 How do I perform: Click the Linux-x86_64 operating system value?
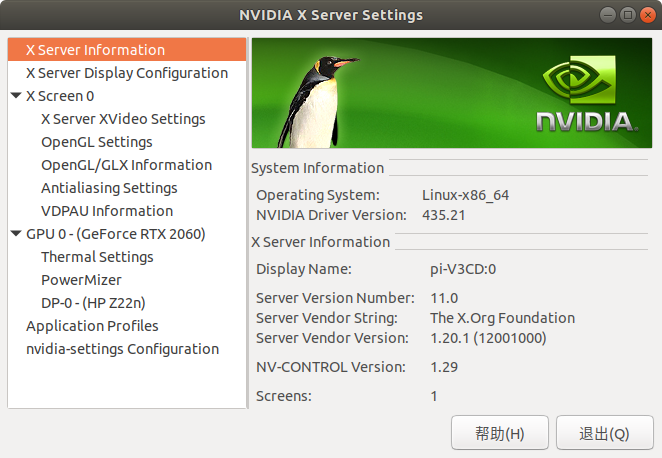click(465, 195)
